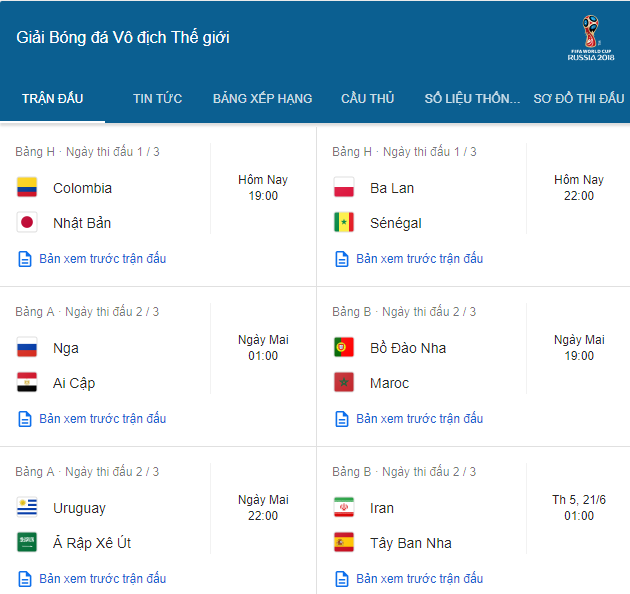Open the SỐ LIỆU THỐNG KÊ tab
Viewport: 630px width, 594px height.
pos(472,98)
